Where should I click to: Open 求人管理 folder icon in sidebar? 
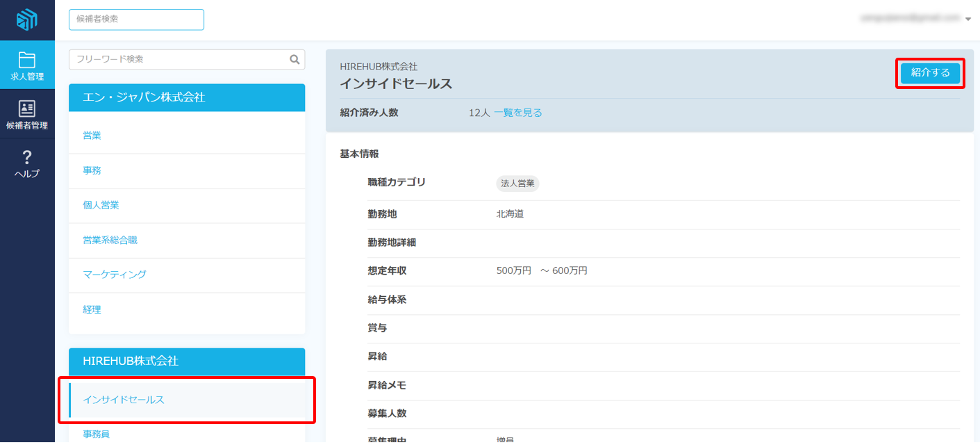click(x=27, y=60)
